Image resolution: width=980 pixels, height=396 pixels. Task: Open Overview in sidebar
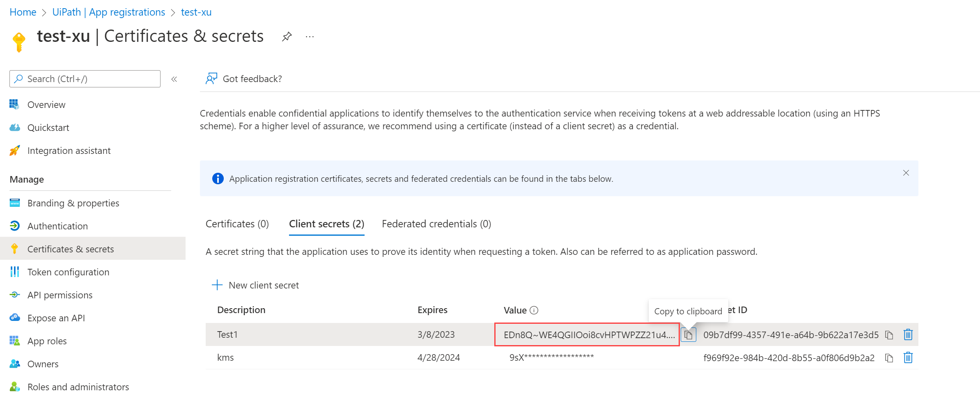click(46, 105)
